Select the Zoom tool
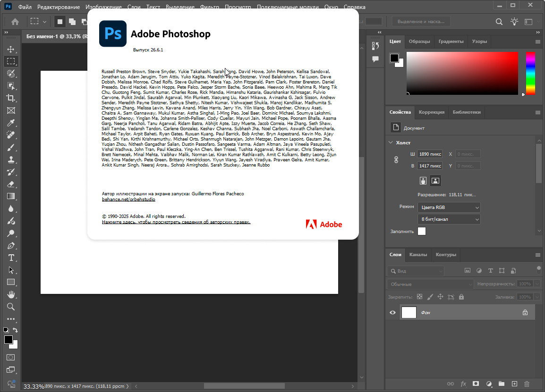Screen dimensions: 545x392 pos(11,307)
